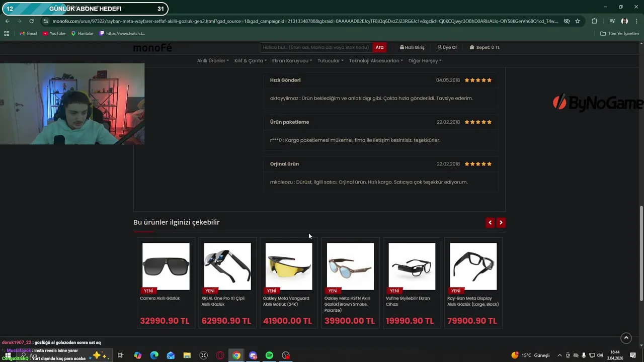Click the Üye Ol sign-up link
644x362 pixels.
pos(447,47)
